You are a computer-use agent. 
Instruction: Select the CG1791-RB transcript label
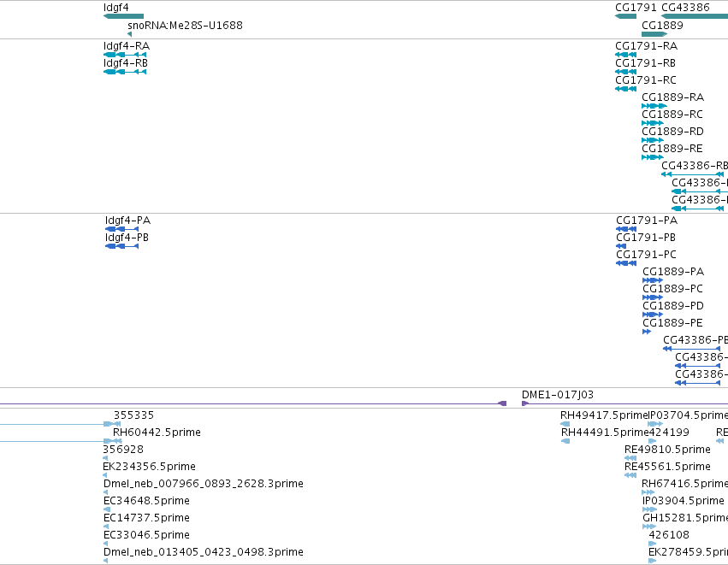[645, 63]
